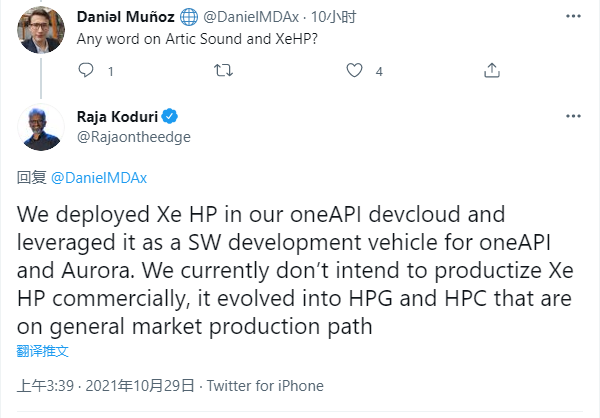Click the share icon under Daniel's tweet
This screenshot has height=418, width=600.
point(491,70)
